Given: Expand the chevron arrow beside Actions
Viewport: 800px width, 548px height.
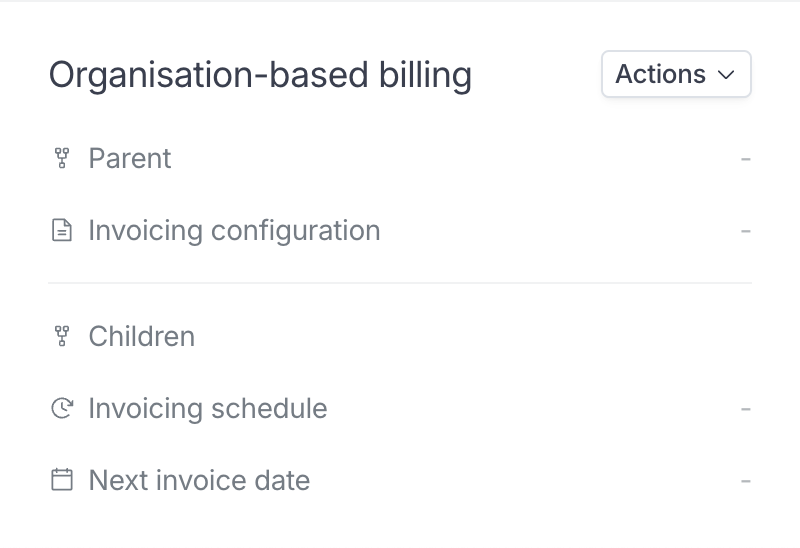Looking at the screenshot, I should [726, 75].
